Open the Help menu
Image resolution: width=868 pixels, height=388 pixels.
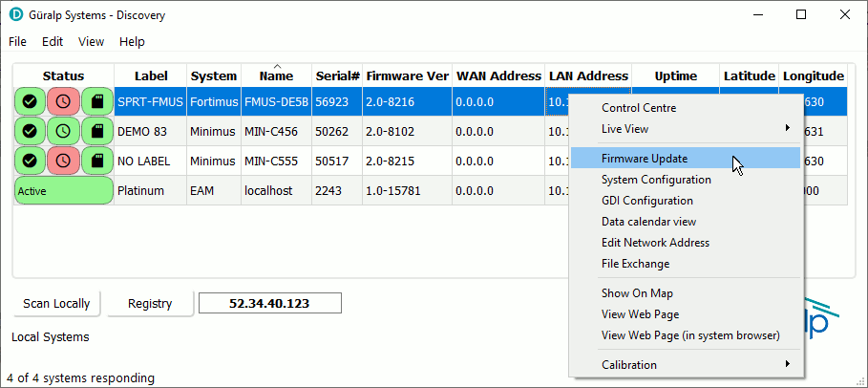pyautogui.click(x=133, y=42)
